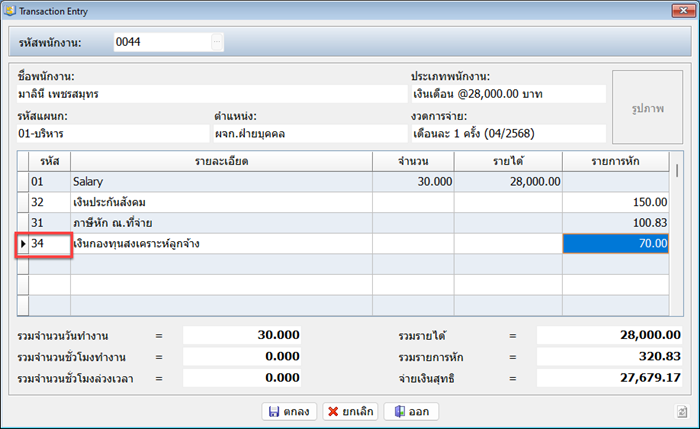Click the current-row arrow indicator for row 34
The image size is (700, 429).
(x=23, y=243)
